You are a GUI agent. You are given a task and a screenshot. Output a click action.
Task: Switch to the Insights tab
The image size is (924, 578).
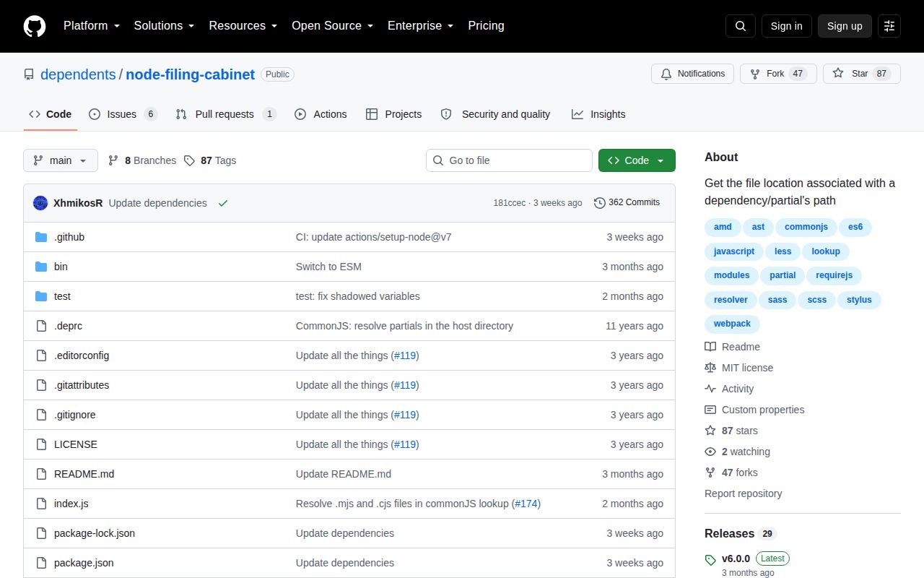coord(598,114)
